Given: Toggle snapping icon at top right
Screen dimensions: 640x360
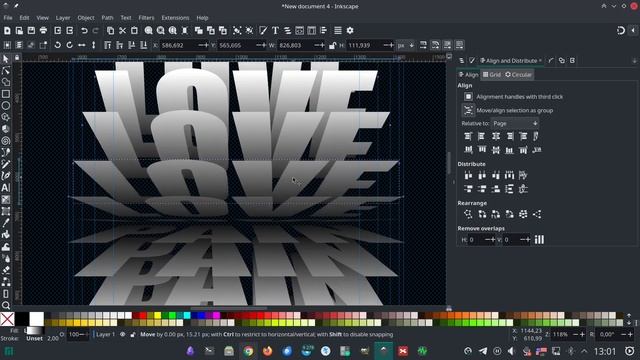Looking at the screenshot, I should point(621,31).
